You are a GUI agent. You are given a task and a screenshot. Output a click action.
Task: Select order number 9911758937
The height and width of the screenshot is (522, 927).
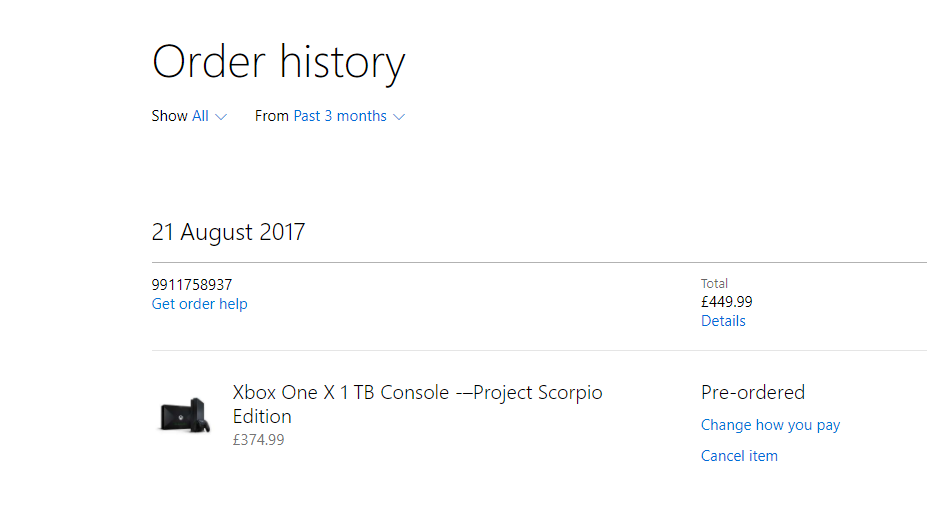click(192, 285)
